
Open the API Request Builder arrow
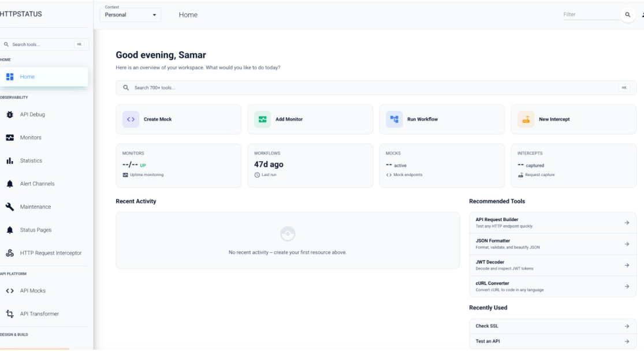pyautogui.click(x=627, y=222)
